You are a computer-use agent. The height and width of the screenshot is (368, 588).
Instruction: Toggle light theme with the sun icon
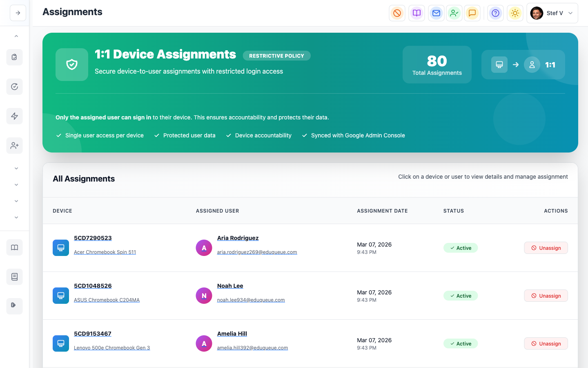[515, 13]
